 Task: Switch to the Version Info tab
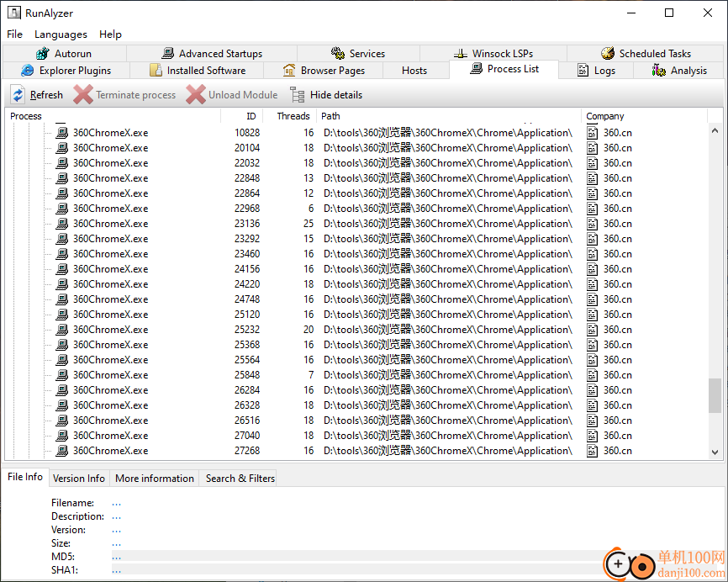pyautogui.click(x=79, y=479)
